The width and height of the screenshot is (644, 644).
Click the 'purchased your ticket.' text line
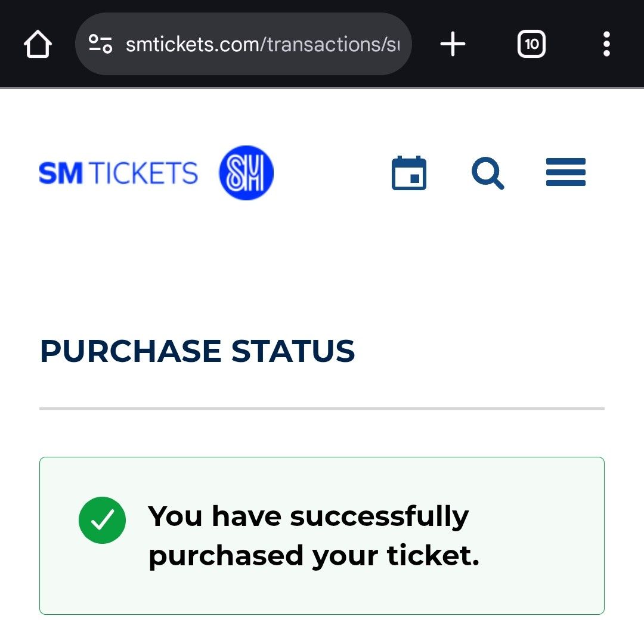pos(314,556)
